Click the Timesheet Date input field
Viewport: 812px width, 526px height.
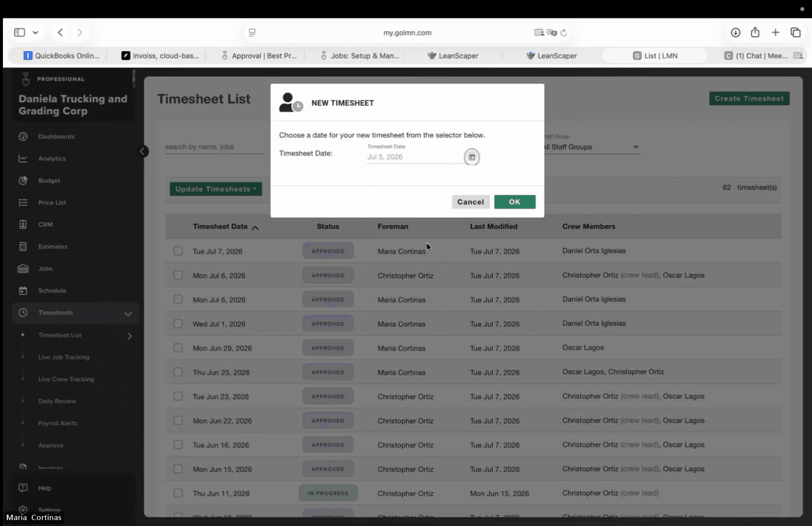pos(415,157)
